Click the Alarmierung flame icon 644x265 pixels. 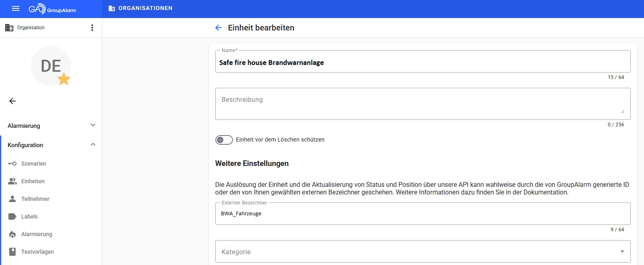coord(12,234)
